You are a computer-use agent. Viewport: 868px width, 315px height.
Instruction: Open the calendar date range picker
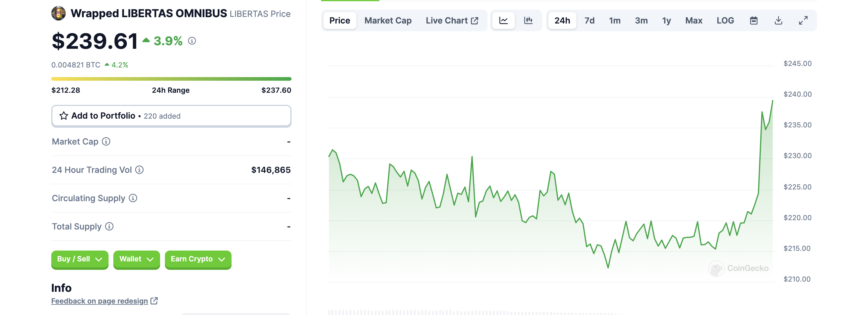tap(753, 20)
